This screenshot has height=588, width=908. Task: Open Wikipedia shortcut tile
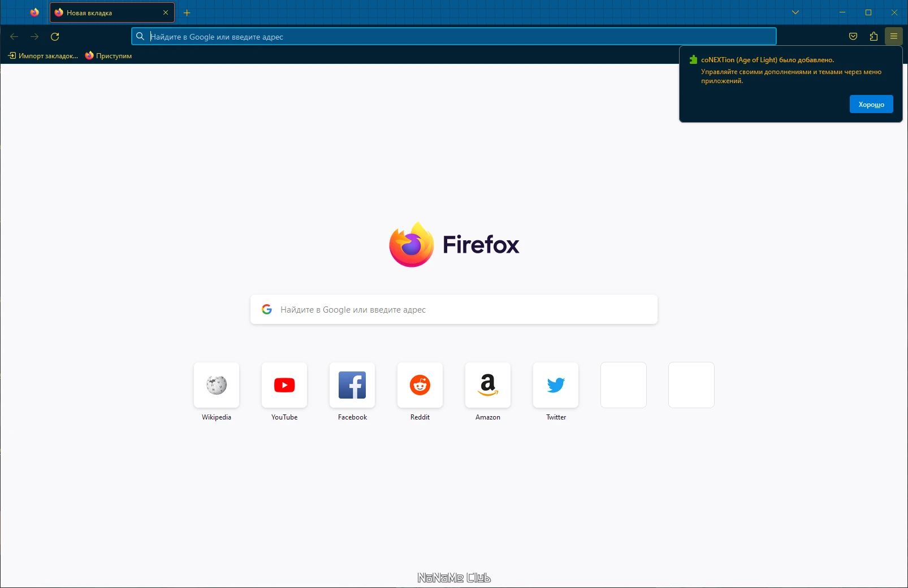click(x=216, y=385)
